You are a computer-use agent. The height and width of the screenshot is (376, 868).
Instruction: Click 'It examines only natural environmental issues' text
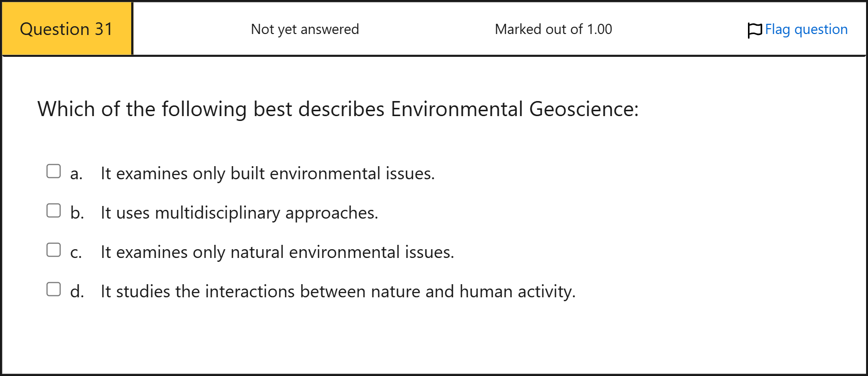277,252
